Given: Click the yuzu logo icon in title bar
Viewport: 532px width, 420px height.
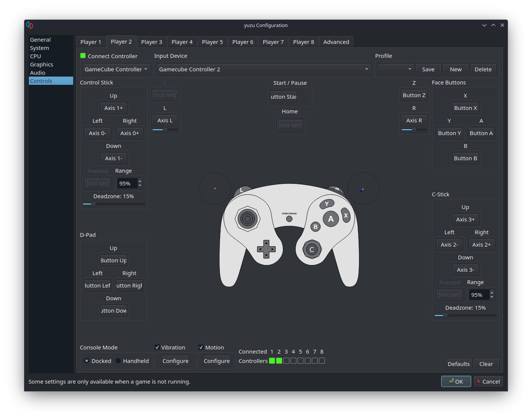Looking at the screenshot, I should pyautogui.click(x=30, y=25).
